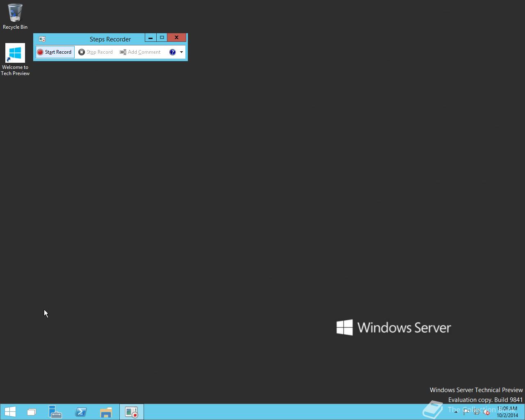Click the Start Record button
The image size is (525, 420).
[x=55, y=52]
